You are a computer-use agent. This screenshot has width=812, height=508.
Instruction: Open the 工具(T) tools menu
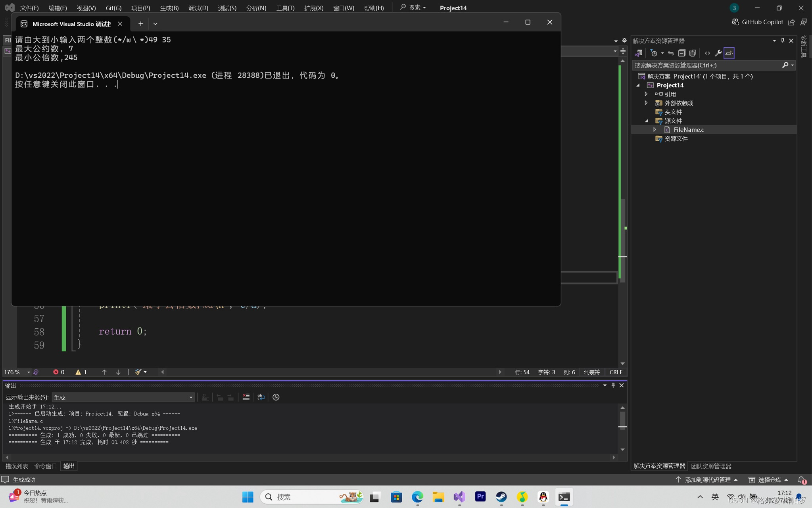(285, 8)
